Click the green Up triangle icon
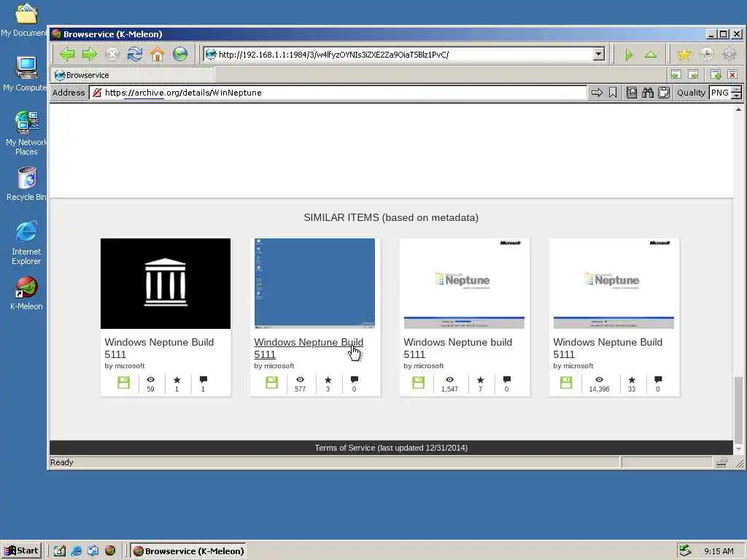The width and height of the screenshot is (747, 560). (651, 54)
